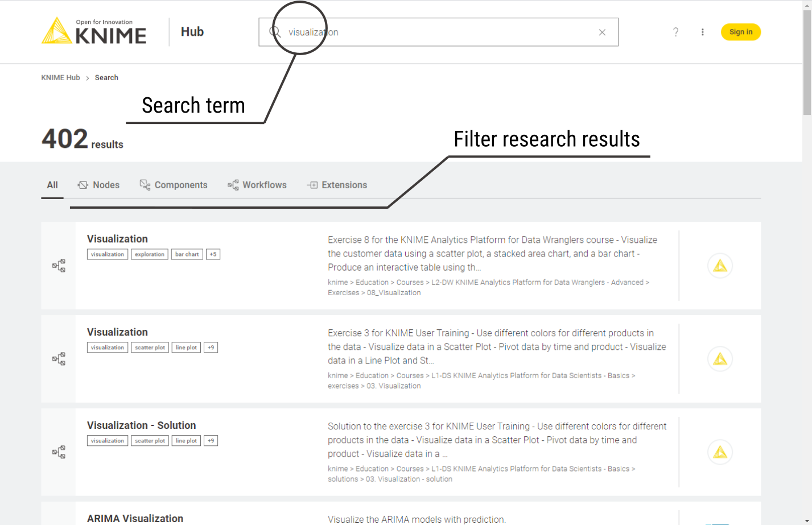Expand +9 tags in Solution result
812x525 pixels.
pyautogui.click(x=211, y=441)
